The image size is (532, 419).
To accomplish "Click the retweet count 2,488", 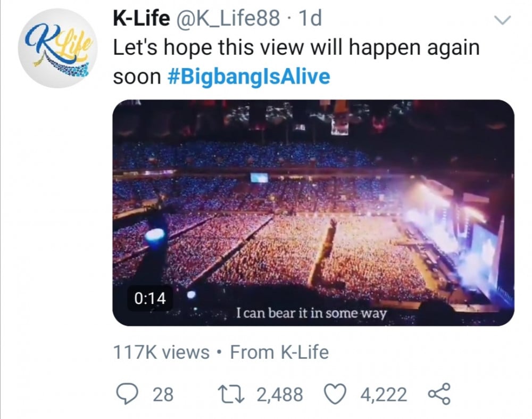I will point(280,395).
